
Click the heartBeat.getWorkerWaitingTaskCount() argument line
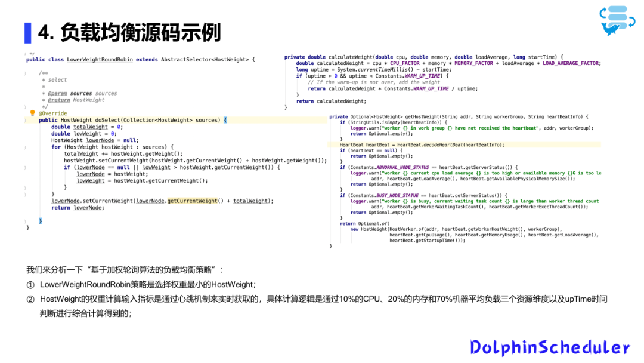pyautogui.click(x=479, y=207)
